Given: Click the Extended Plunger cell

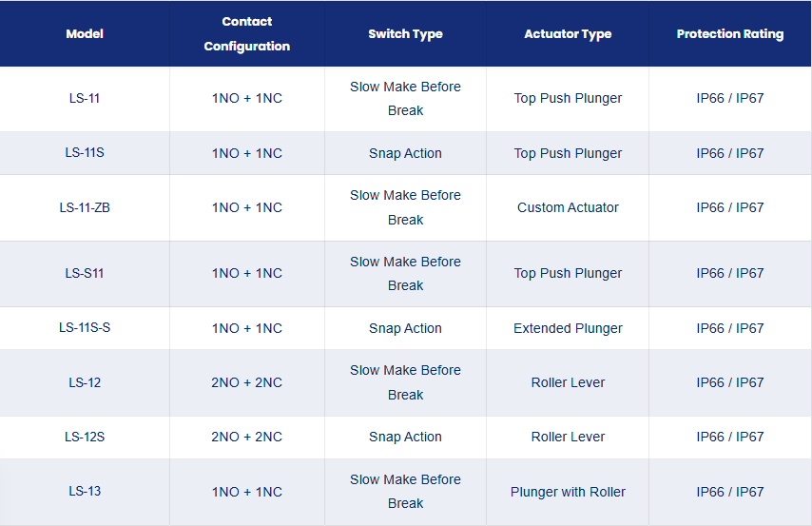Looking at the screenshot, I should (568, 328).
